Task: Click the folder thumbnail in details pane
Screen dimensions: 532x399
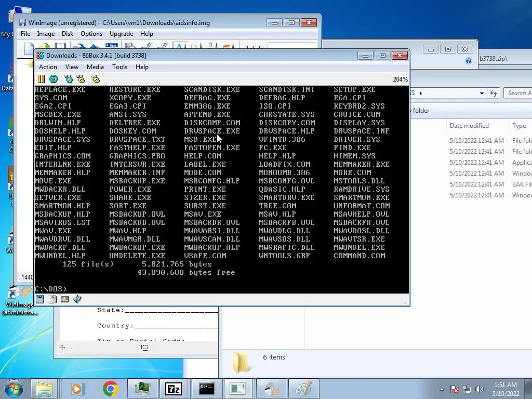Action: click(x=241, y=362)
